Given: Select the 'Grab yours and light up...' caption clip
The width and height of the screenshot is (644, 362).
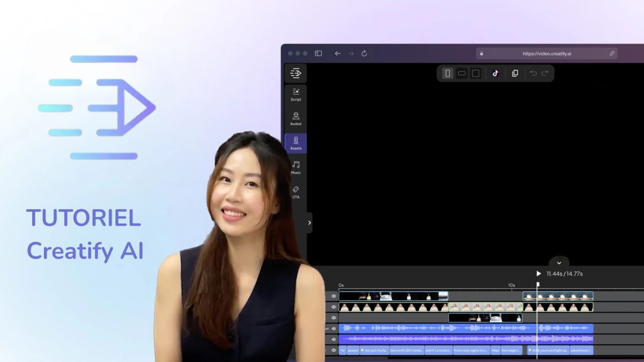Looking at the screenshot, I should 548,350.
